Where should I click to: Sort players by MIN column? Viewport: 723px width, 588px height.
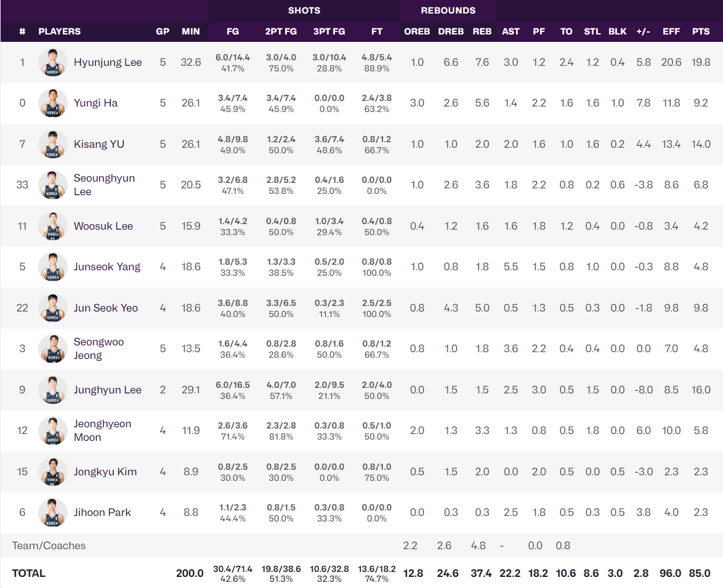pos(191,31)
